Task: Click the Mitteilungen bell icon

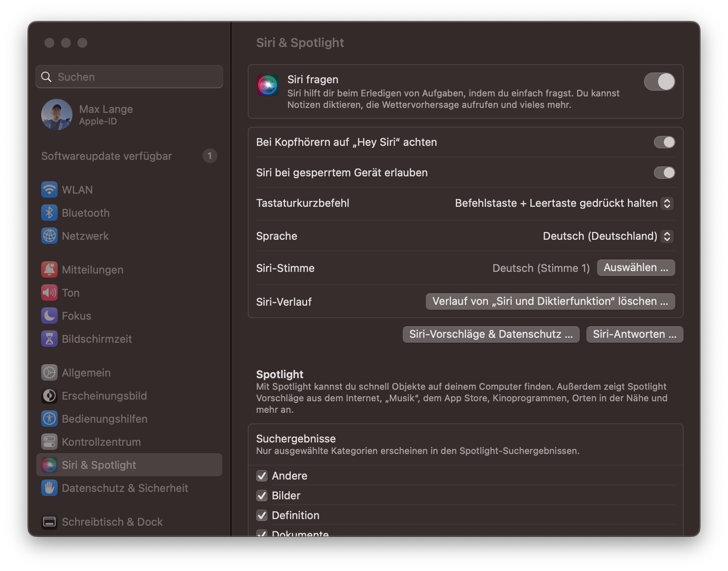Action: click(49, 270)
